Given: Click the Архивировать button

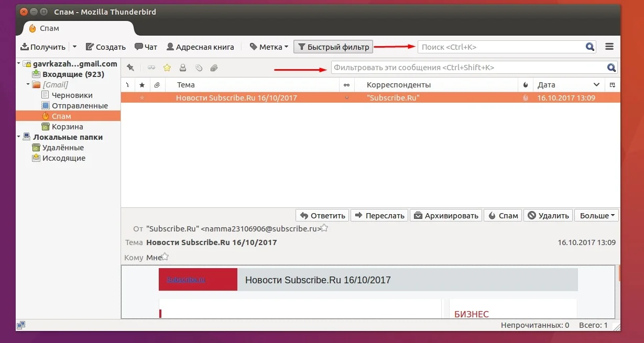Looking at the screenshot, I should pyautogui.click(x=446, y=215).
